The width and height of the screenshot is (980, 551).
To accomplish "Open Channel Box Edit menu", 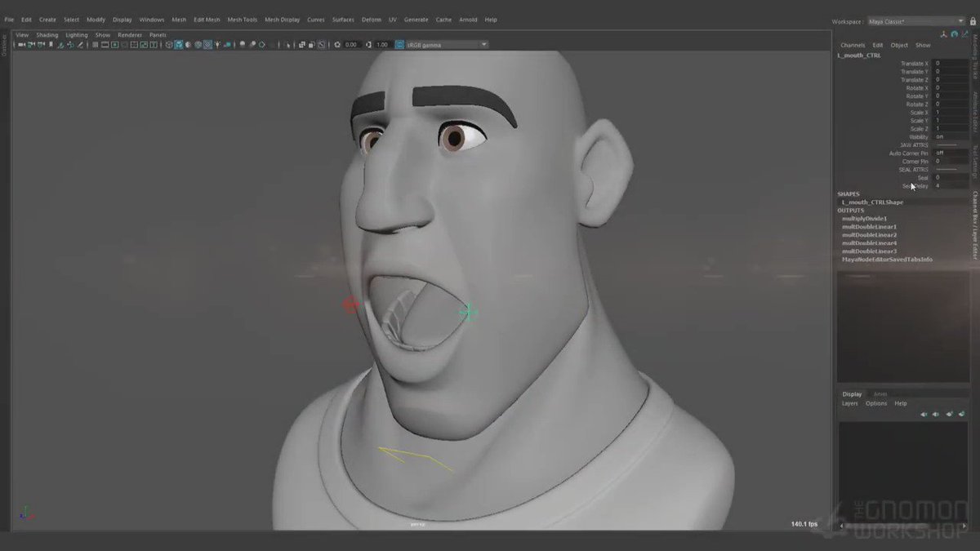I will click(878, 45).
